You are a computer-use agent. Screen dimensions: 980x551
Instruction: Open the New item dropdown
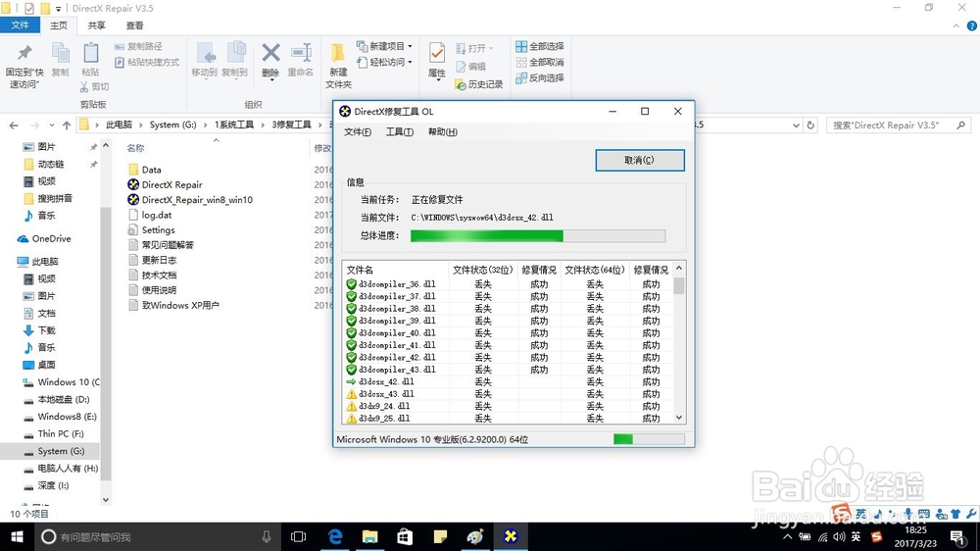384,46
